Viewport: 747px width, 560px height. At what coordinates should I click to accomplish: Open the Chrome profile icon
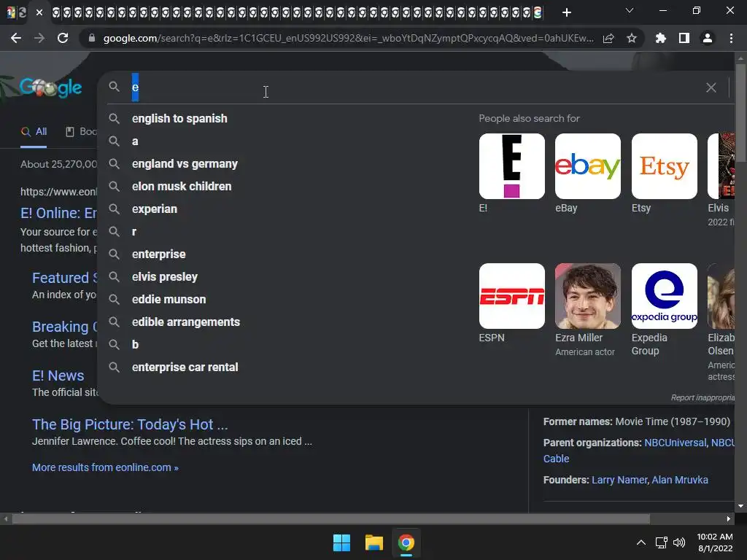coord(708,38)
